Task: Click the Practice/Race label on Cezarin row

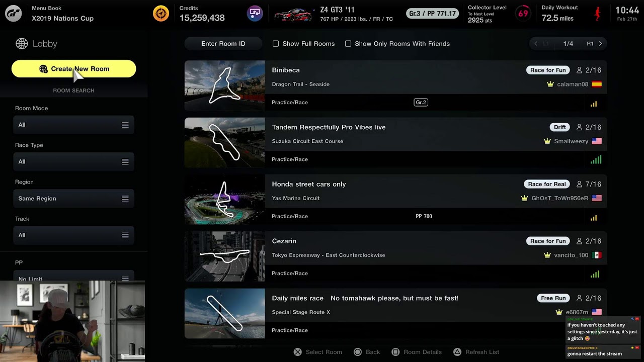Action: 290,273
